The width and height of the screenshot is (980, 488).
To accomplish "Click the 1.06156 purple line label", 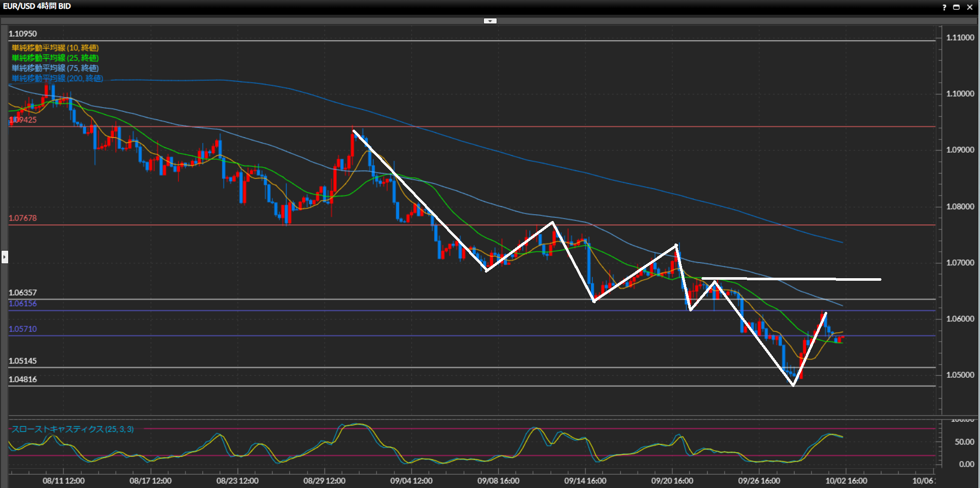I will 23,303.
